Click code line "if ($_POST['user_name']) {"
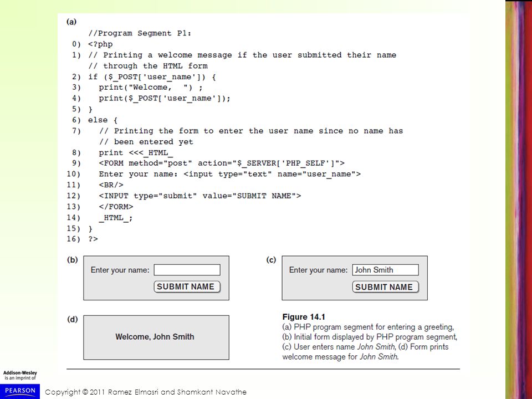 pos(152,77)
